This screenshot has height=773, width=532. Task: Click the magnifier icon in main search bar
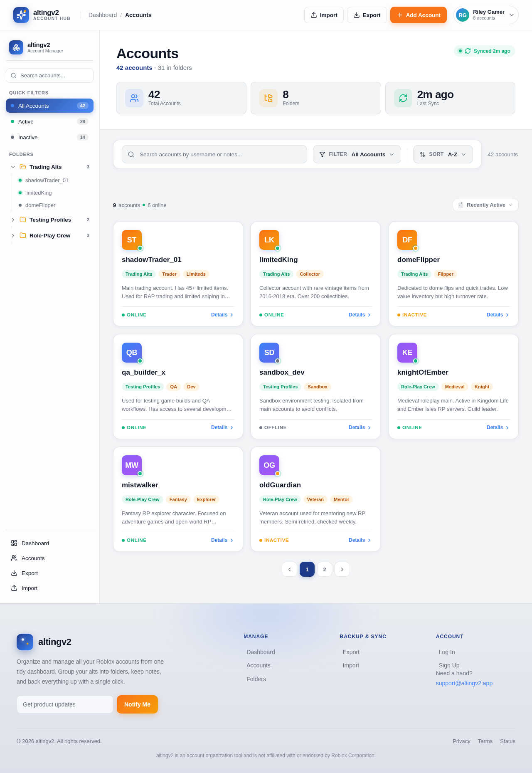click(131, 154)
